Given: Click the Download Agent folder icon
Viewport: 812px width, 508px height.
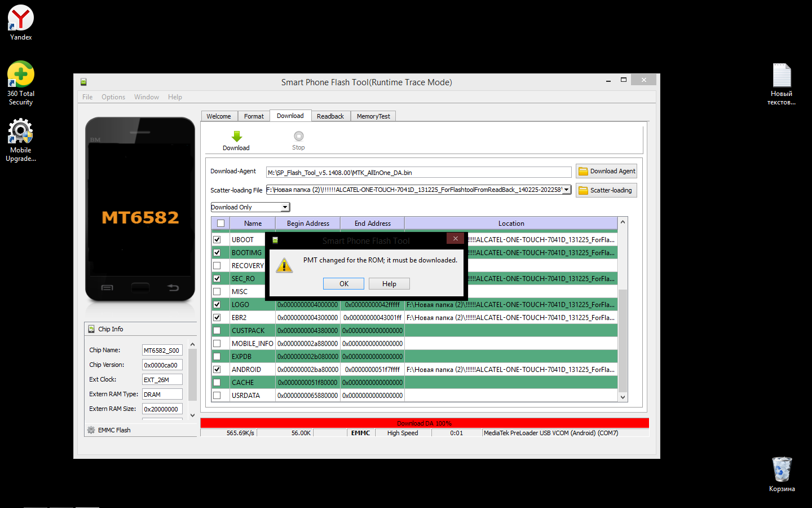Looking at the screenshot, I should pyautogui.click(x=583, y=172).
